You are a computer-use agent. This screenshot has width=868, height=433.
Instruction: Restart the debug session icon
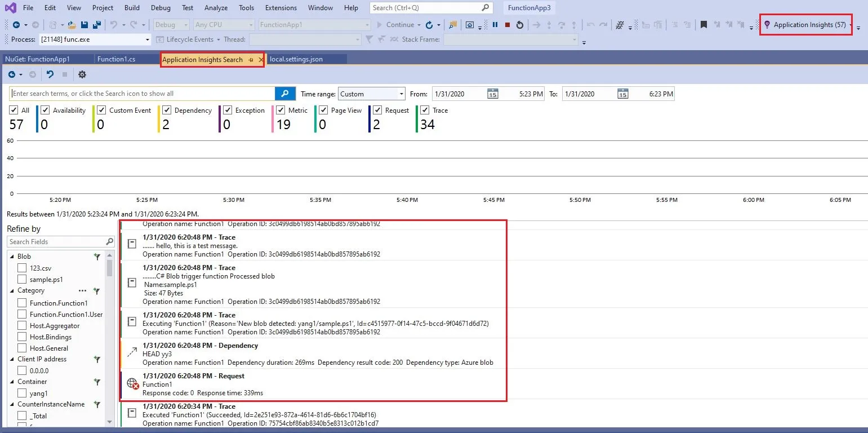pos(520,25)
